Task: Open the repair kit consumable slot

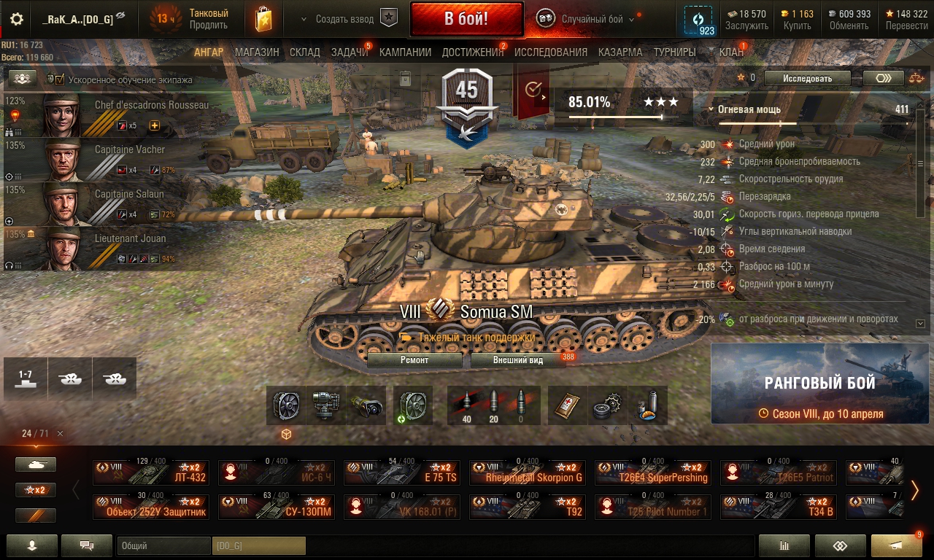Action: pyautogui.click(x=606, y=405)
